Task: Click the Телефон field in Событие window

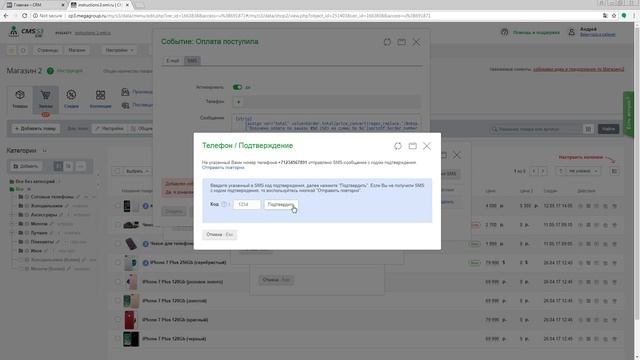Action: [x=326, y=102]
